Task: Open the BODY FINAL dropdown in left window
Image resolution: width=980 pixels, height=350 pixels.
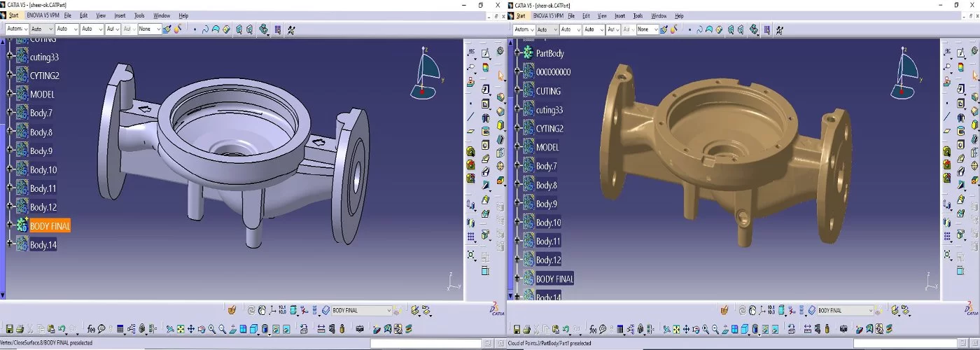Action: (388, 310)
